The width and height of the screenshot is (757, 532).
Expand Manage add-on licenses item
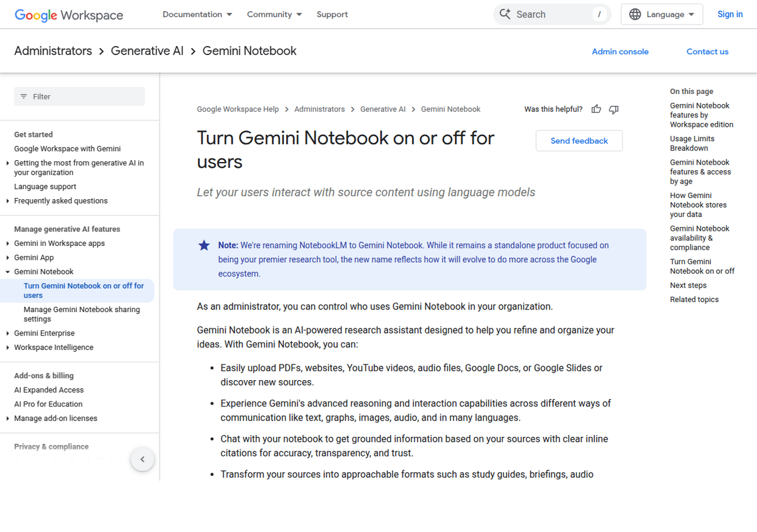(8, 419)
